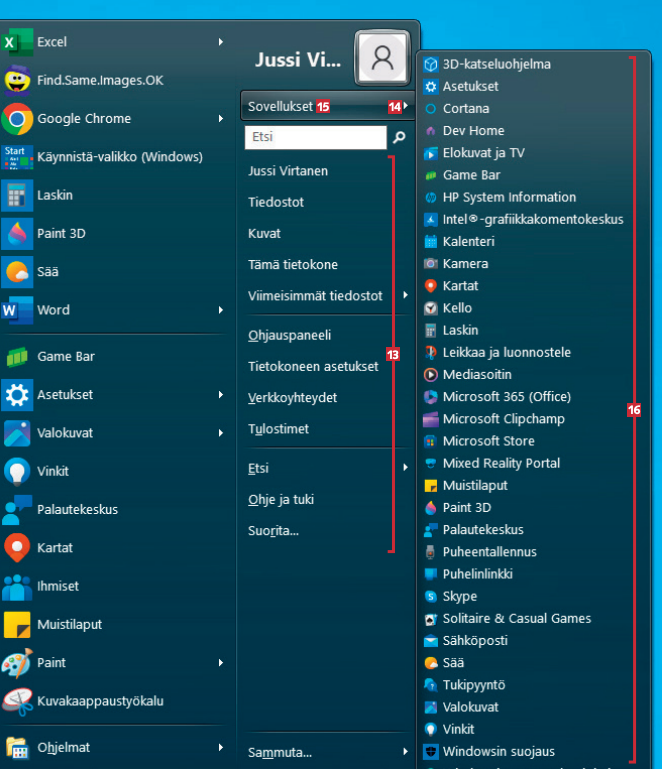The width and height of the screenshot is (662, 769).
Task: Expand the Ohjelmat submenu arrow
Action: [x=219, y=748]
